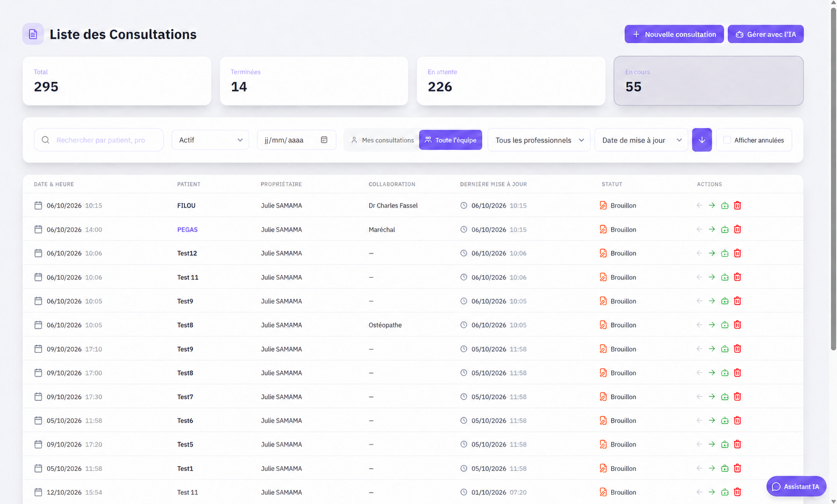The width and height of the screenshot is (837, 504).
Task: Open Tous les professionnels dropdown
Action: pyautogui.click(x=539, y=140)
